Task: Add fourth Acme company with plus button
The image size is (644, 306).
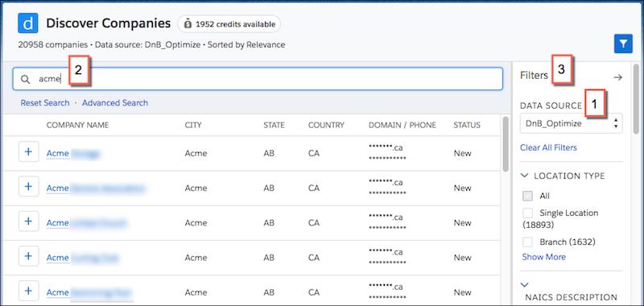Action: [28, 256]
